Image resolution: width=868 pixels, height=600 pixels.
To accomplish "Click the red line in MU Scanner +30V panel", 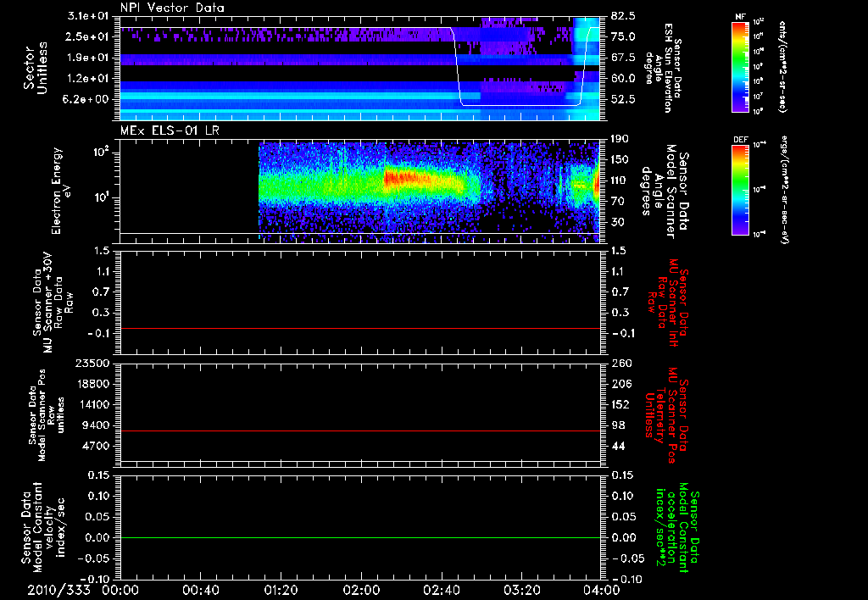I will (359, 328).
